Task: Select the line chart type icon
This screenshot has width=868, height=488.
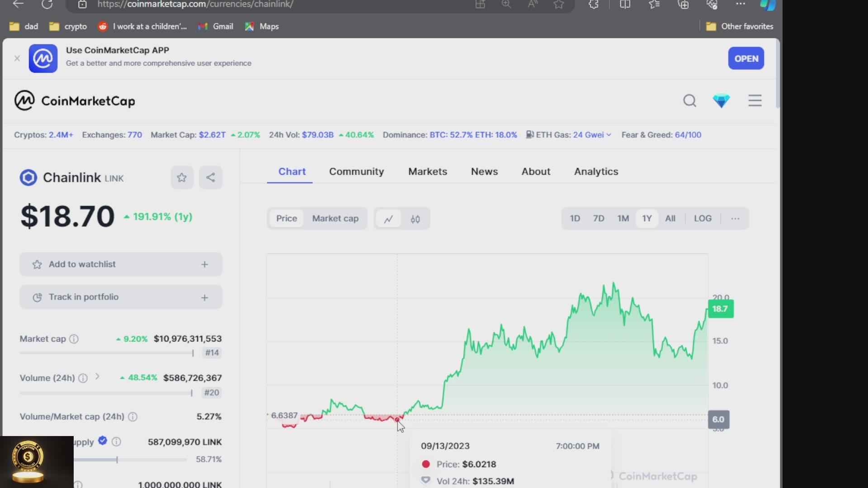Action: pyautogui.click(x=388, y=219)
